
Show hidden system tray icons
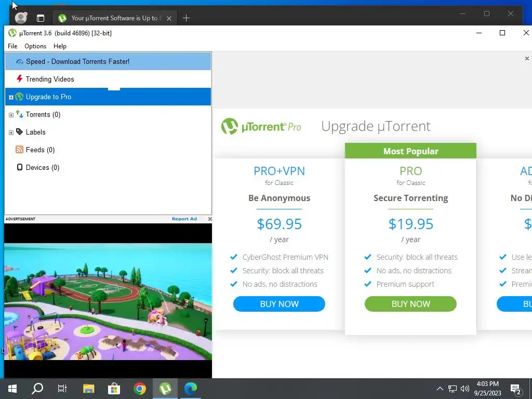tap(440, 389)
